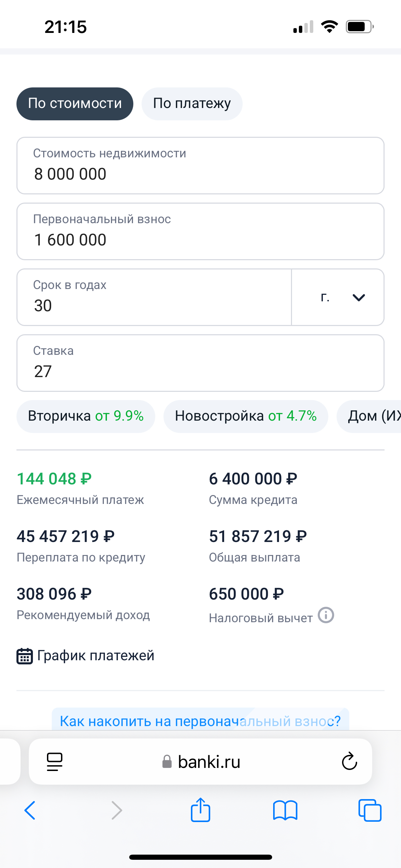Viewport: 401px width, 868px height.
Task: Go back with the Safari back arrow
Action: point(30,810)
